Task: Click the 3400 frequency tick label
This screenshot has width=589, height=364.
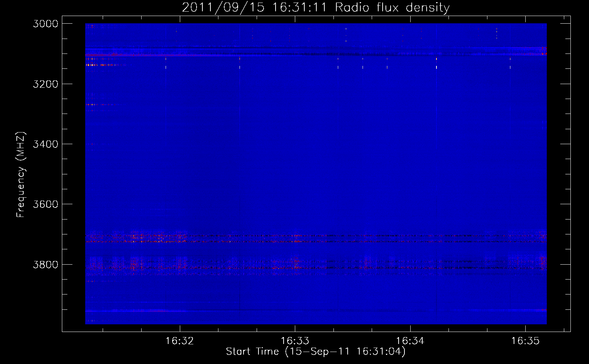Action: point(46,144)
